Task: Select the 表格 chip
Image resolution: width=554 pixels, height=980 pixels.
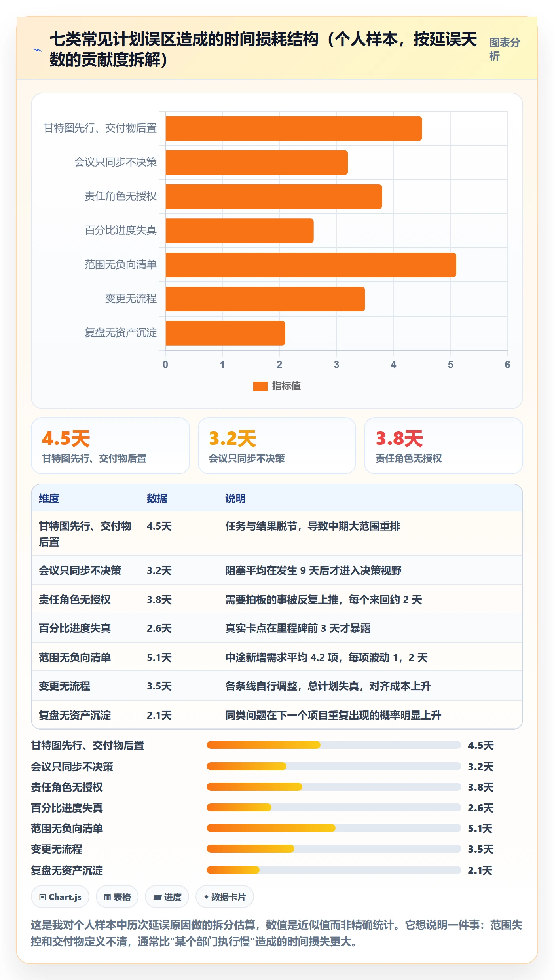Action: point(117,897)
